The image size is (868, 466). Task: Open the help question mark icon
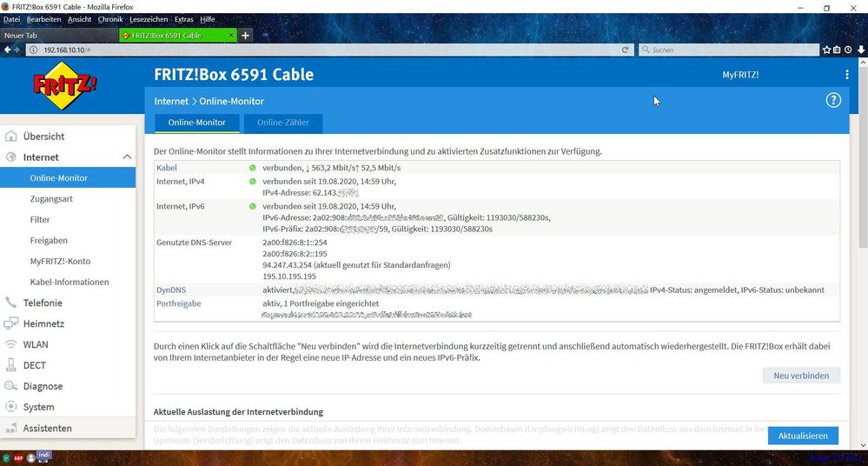click(833, 100)
